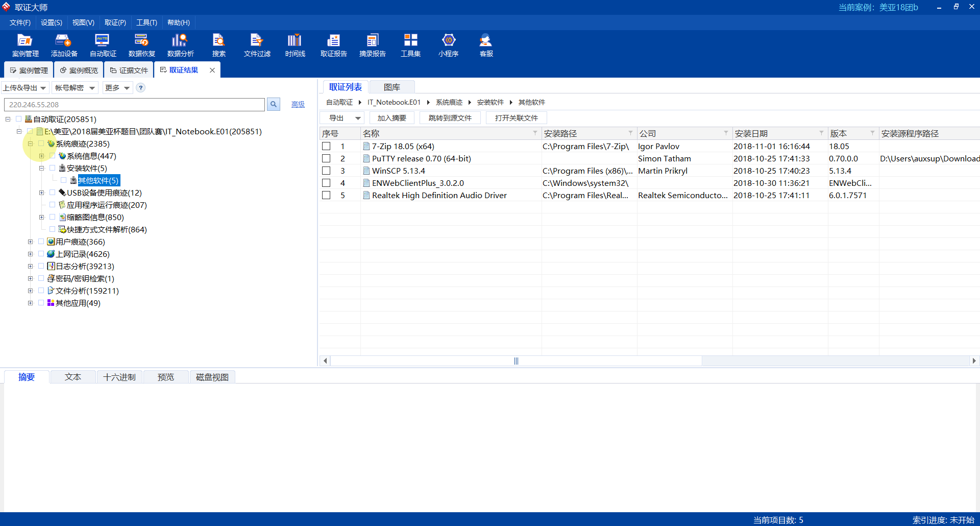
Task: Expand the USB设备使用痕迹(12) node
Action: tap(41, 193)
